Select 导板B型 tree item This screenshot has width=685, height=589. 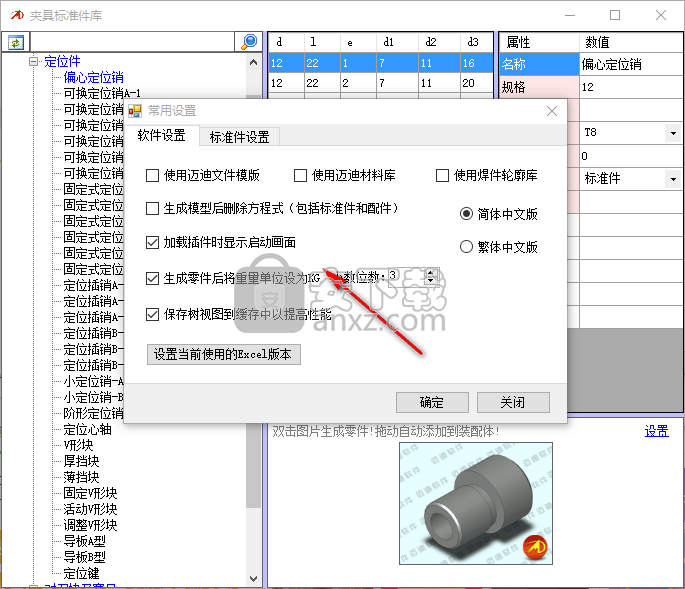[84, 558]
